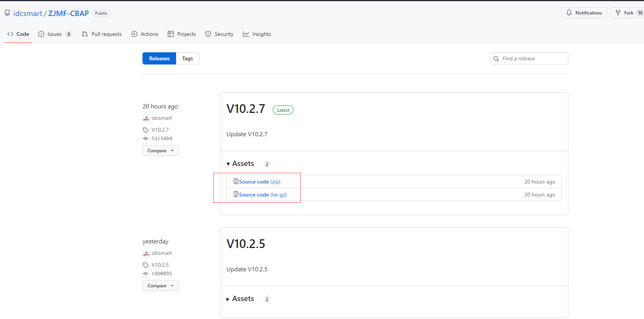
Task: Click the idcsmart avatar beside V10.2.7
Action: (146, 118)
